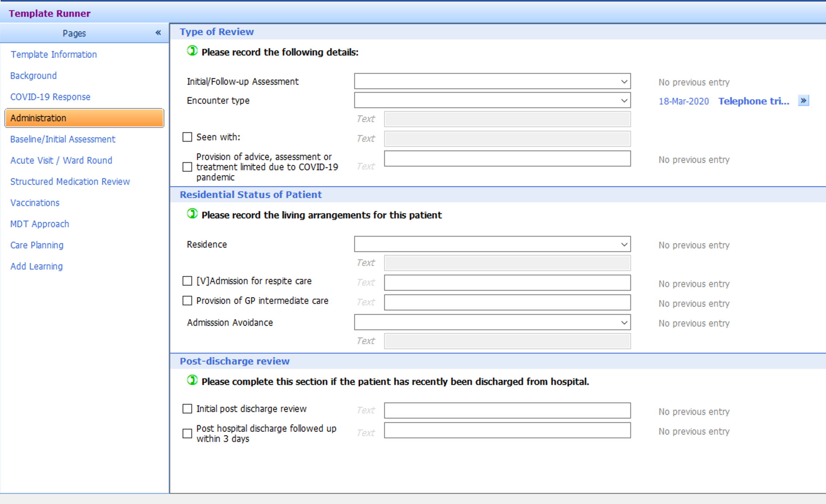Tick "Initial post discharge review"
This screenshot has height=504, width=826.
(187, 409)
